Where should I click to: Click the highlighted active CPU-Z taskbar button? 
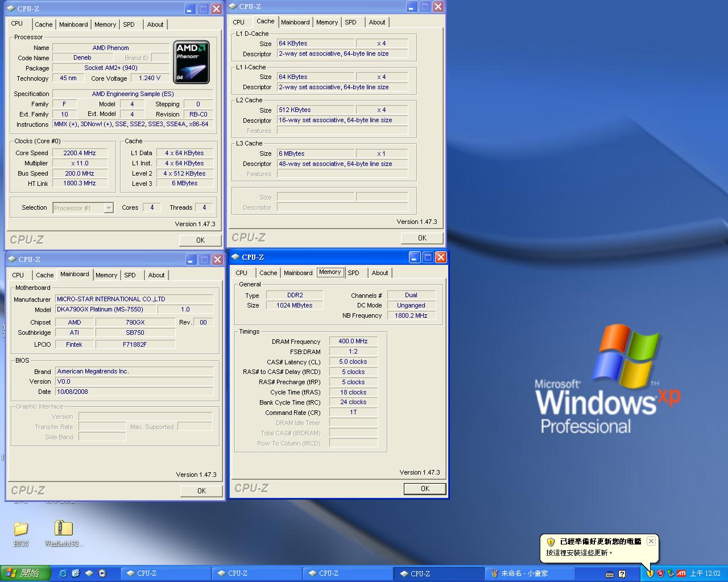(x=440, y=573)
